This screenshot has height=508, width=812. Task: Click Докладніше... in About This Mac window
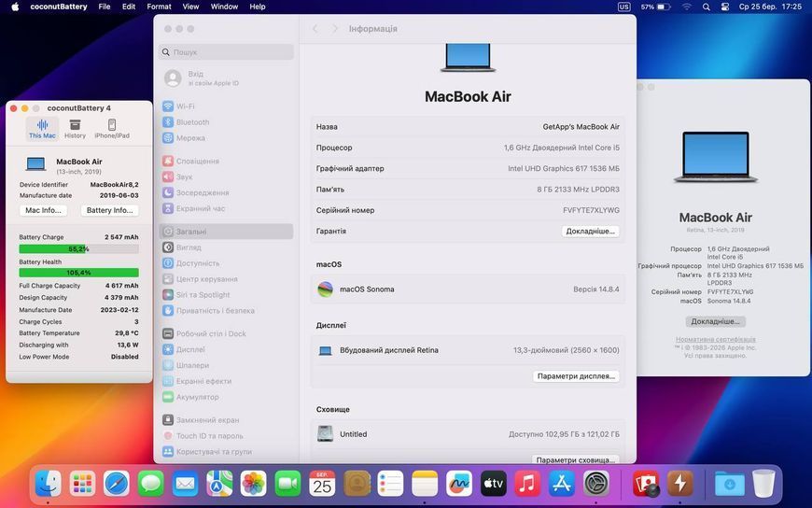(x=715, y=321)
